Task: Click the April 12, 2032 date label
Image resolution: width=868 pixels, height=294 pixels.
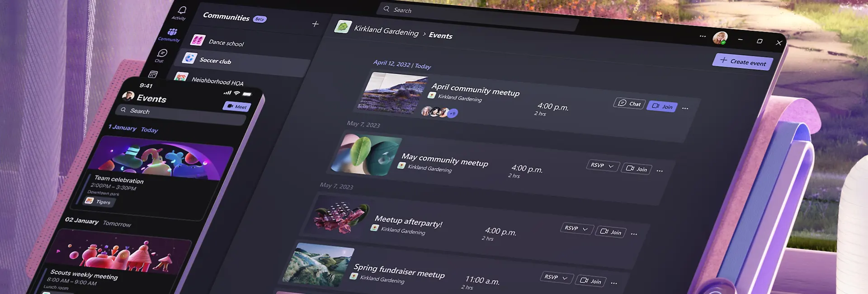Action: coord(392,63)
